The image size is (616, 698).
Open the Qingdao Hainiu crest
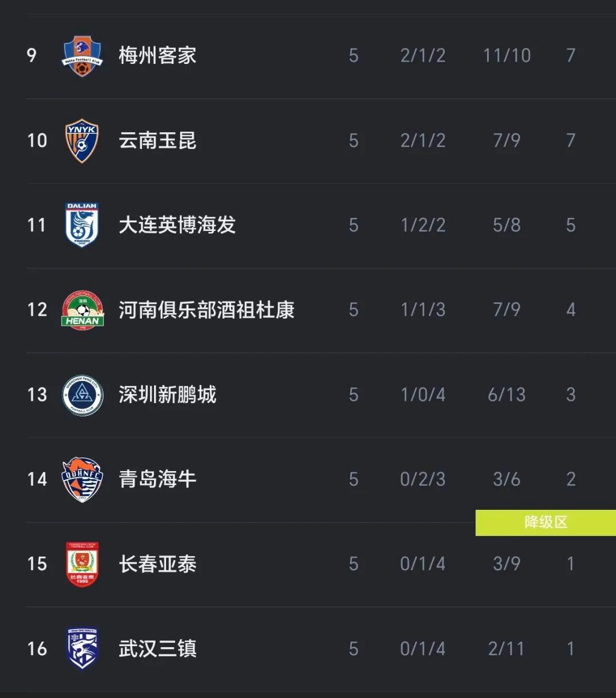point(83,479)
